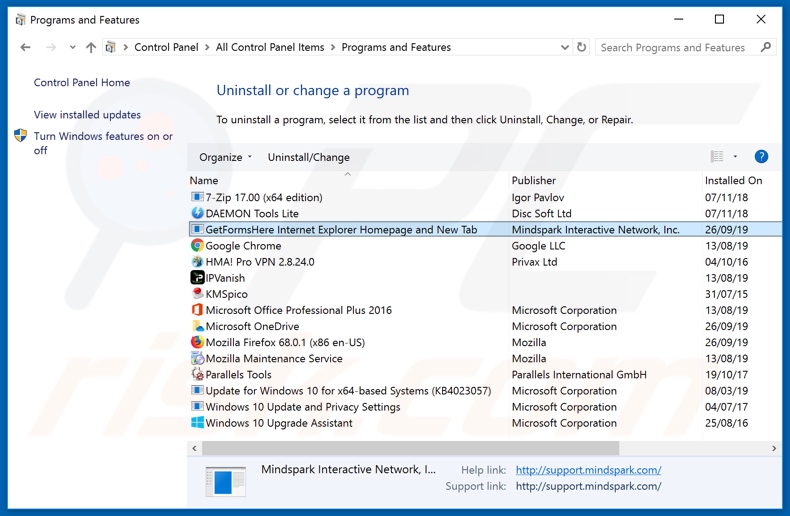
Task: Click the Microsoft OneDrive icon
Action: click(197, 326)
